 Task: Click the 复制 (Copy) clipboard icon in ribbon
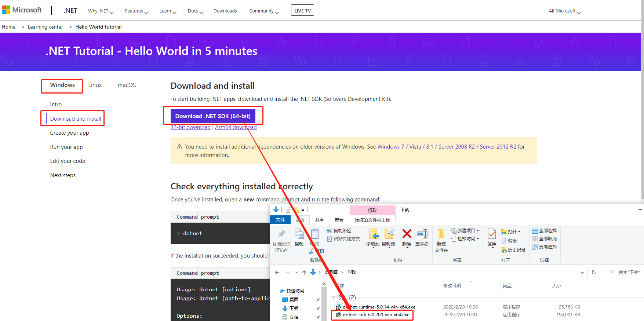[299, 234]
